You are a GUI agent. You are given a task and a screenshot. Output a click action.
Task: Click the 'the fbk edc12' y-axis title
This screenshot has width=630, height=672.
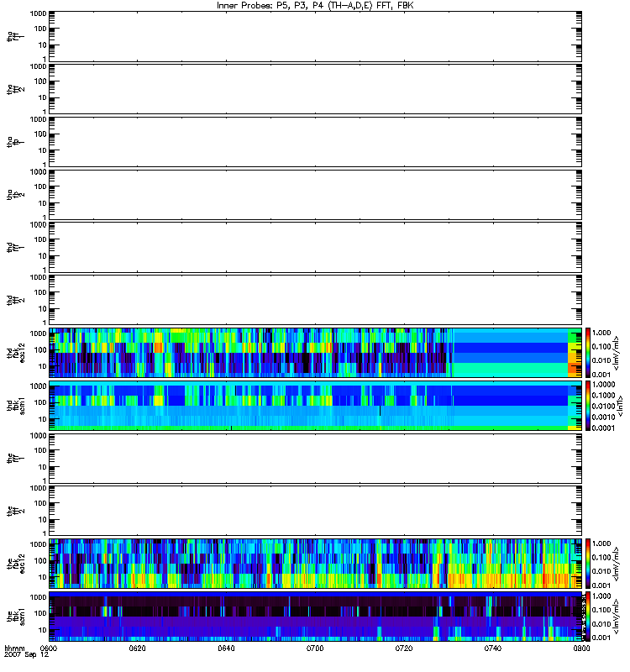[16, 564]
